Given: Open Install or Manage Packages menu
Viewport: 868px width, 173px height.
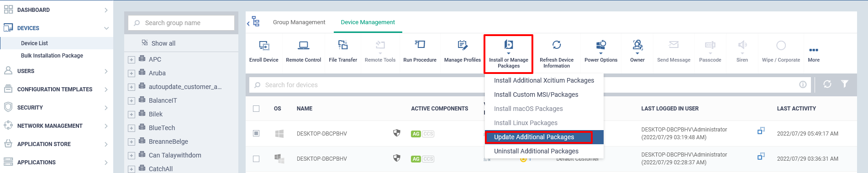Looking at the screenshot, I should [x=509, y=54].
